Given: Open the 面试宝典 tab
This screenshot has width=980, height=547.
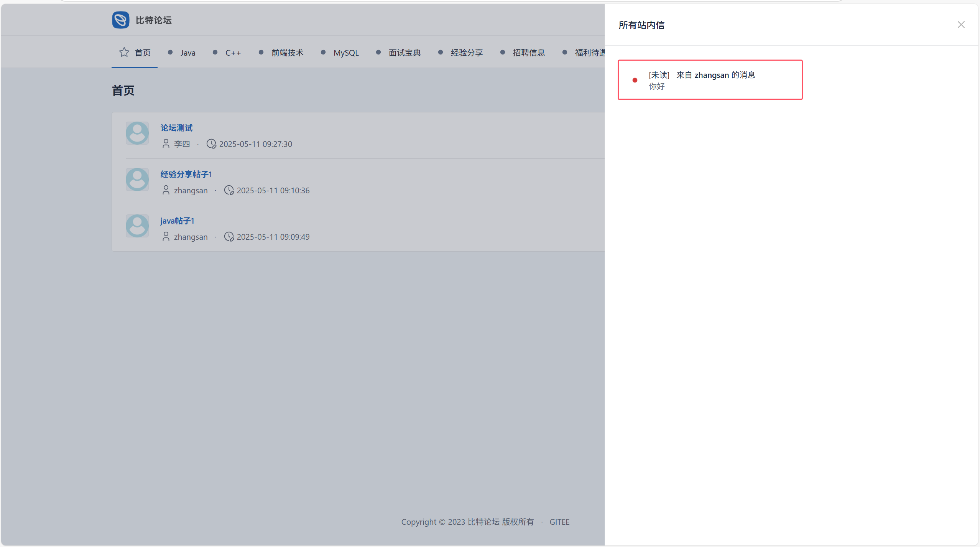Looking at the screenshot, I should point(404,53).
